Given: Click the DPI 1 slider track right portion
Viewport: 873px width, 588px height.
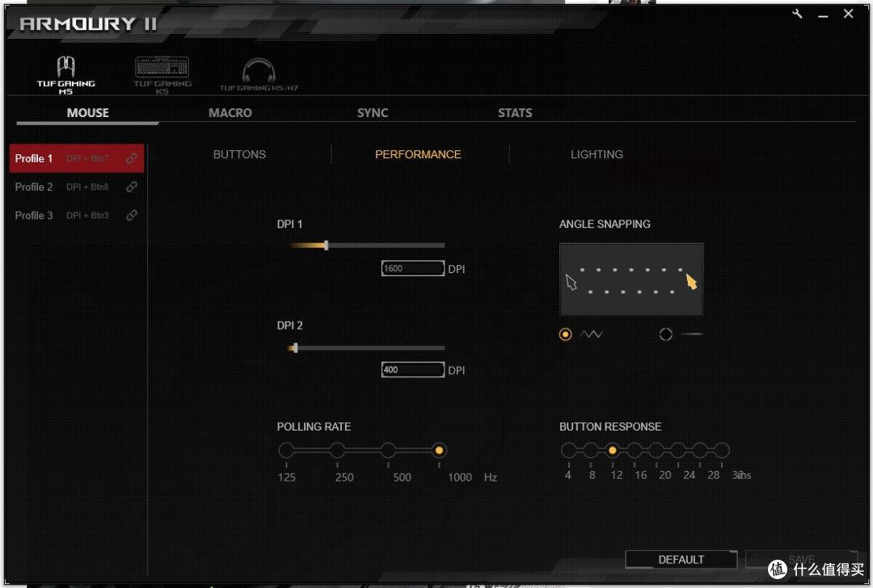Looking at the screenshot, I should 387,246.
